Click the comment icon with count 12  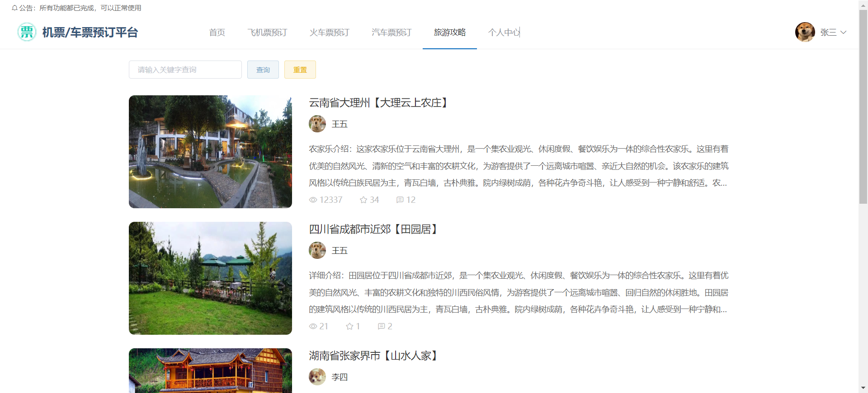[400, 200]
